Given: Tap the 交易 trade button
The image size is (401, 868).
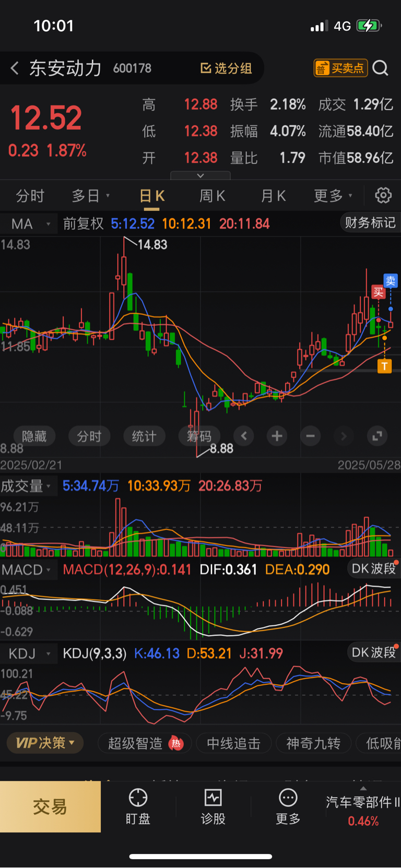Looking at the screenshot, I should [50, 806].
